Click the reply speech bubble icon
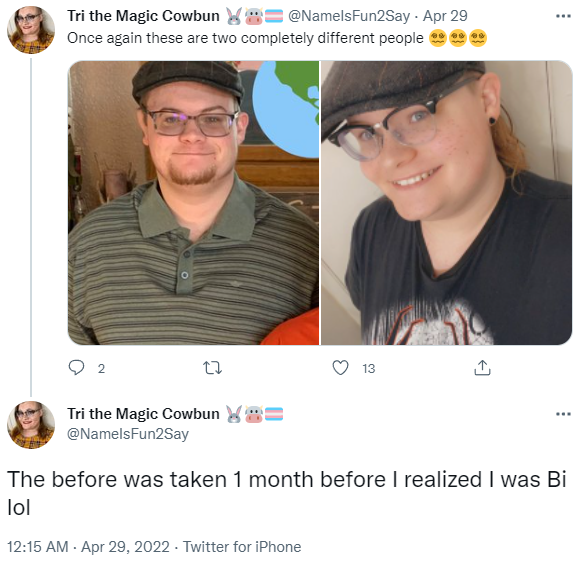 point(76,368)
